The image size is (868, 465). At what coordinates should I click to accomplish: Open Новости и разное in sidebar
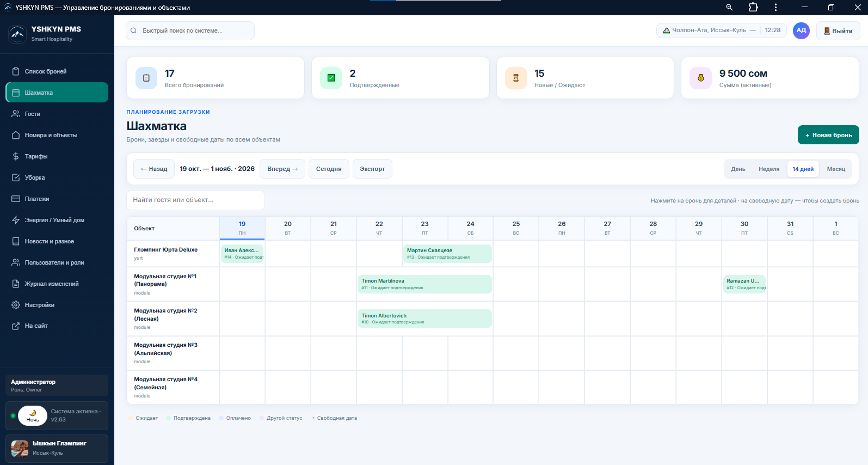[57, 241]
